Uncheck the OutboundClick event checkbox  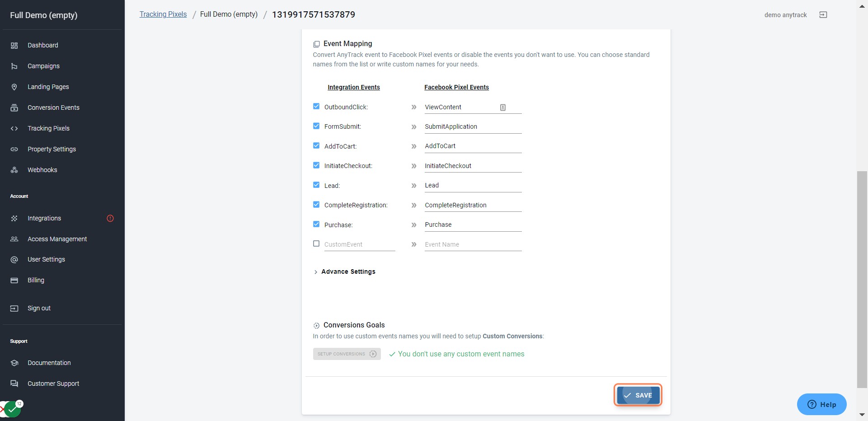click(x=316, y=106)
